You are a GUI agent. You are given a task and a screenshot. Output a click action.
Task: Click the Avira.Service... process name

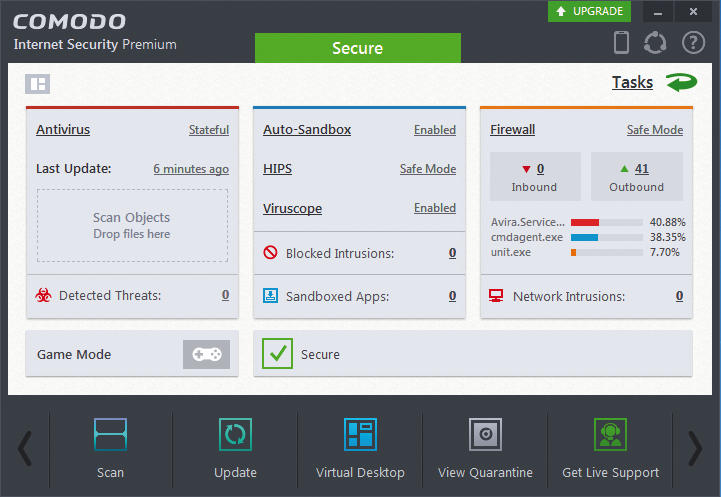(527, 222)
